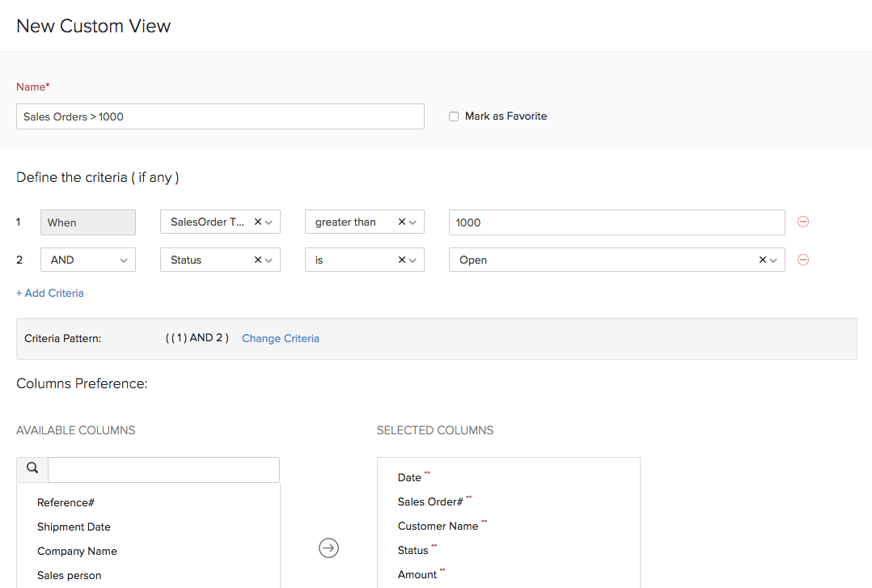The image size is (872, 588).
Task: Click the Change Criteria link
Action: [280, 338]
